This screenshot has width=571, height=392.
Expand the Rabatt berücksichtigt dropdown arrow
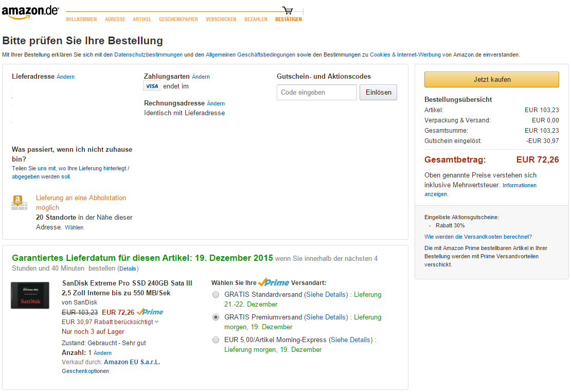pyautogui.click(x=156, y=322)
